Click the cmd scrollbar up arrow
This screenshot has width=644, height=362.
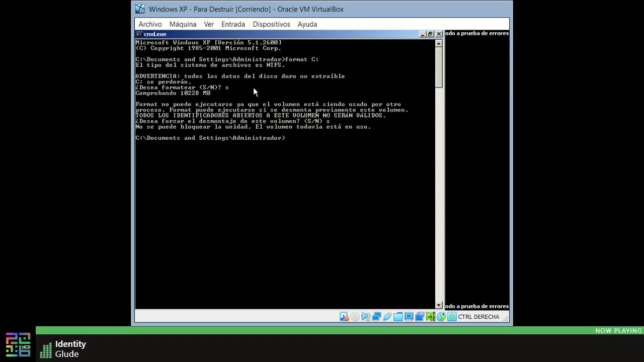tap(439, 44)
